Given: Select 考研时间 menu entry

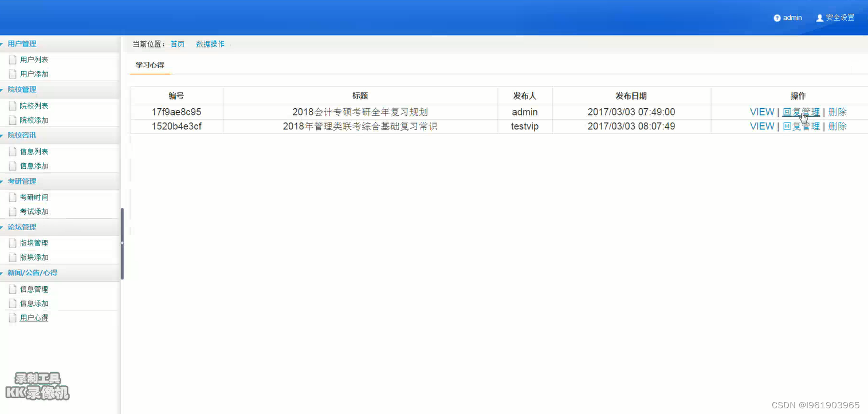Looking at the screenshot, I should (x=34, y=197).
